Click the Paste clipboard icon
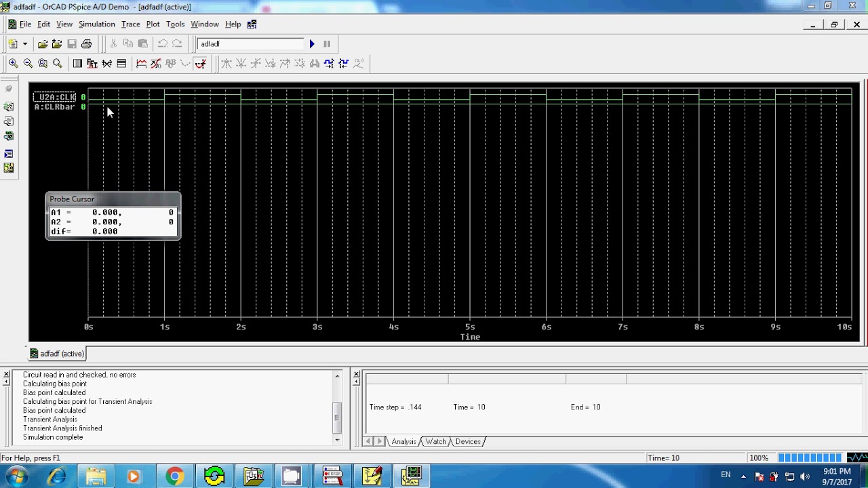 tap(142, 44)
